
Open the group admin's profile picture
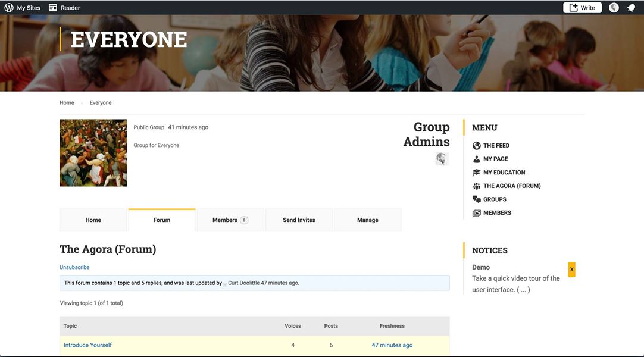point(441,159)
